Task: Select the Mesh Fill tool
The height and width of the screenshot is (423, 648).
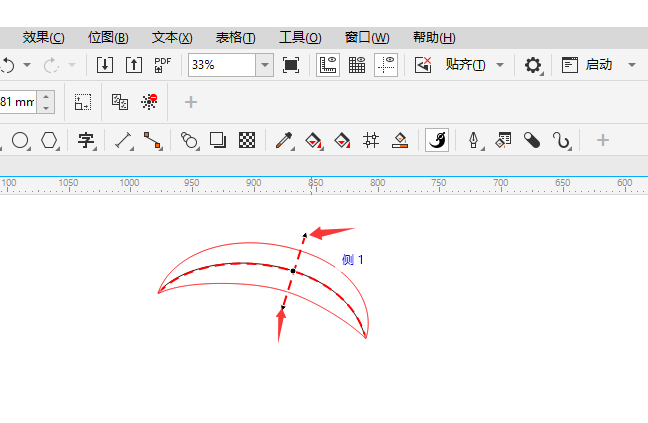Action: [371, 140]
